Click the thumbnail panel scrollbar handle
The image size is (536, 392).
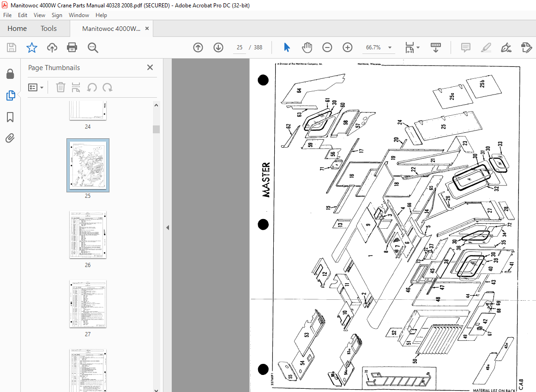156,129
